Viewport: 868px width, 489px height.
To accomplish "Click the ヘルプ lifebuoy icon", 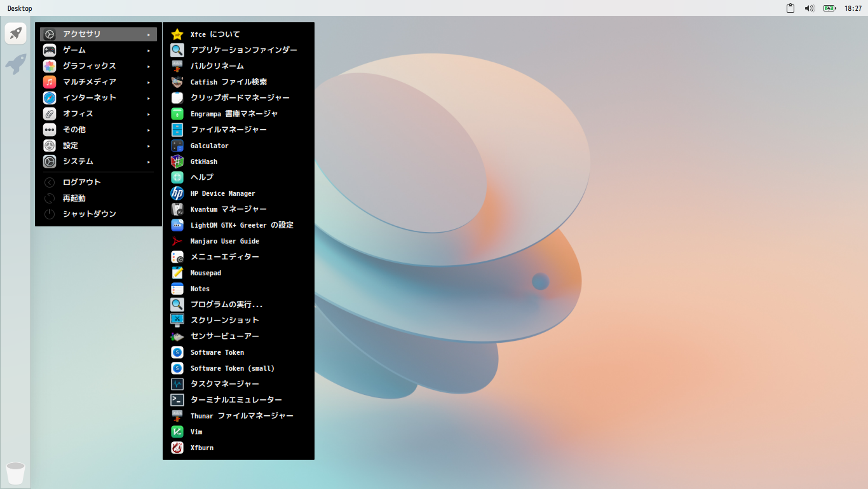I will click(x=177, y=177).
